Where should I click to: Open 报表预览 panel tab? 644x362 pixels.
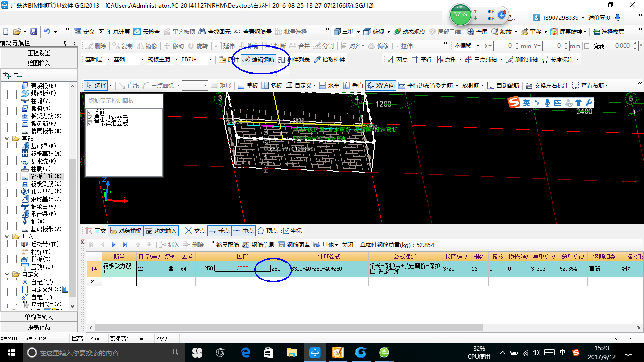(x=39, y=327)
